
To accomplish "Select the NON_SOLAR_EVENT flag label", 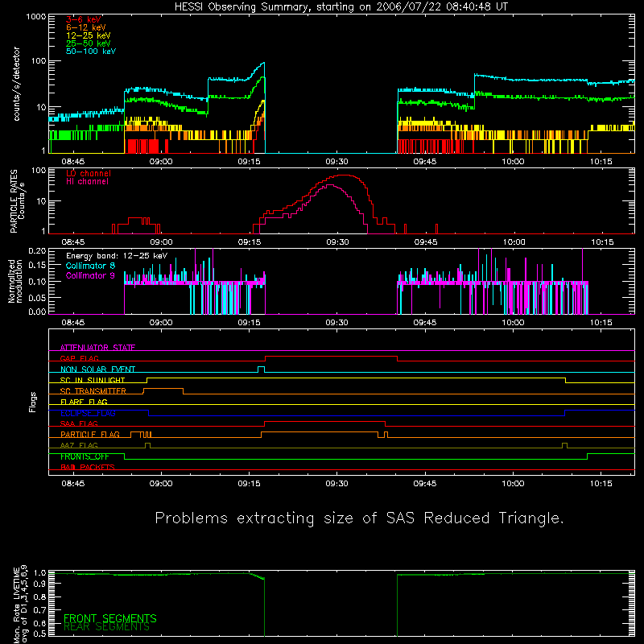I will click(97, 369).
